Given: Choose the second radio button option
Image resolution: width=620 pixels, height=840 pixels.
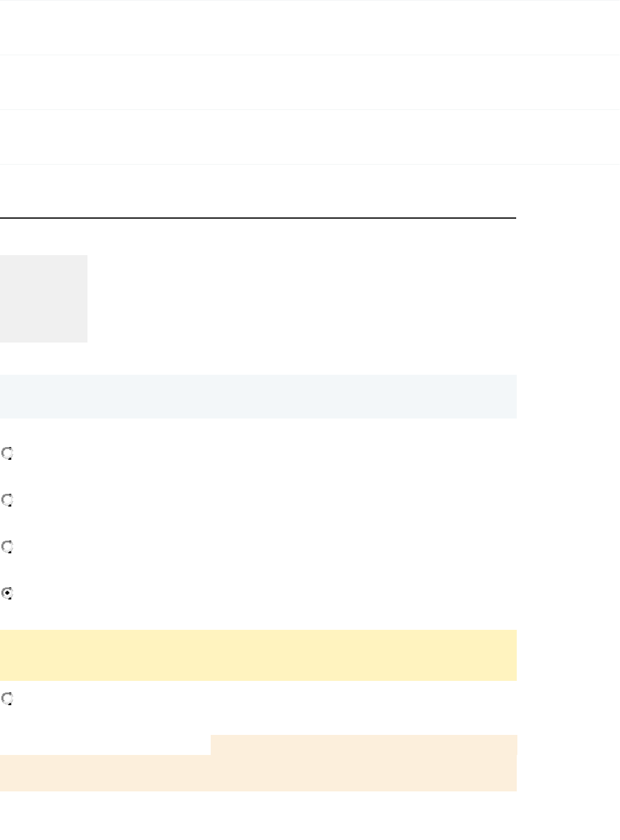Looking at the screenshot, I should point(7,500).
